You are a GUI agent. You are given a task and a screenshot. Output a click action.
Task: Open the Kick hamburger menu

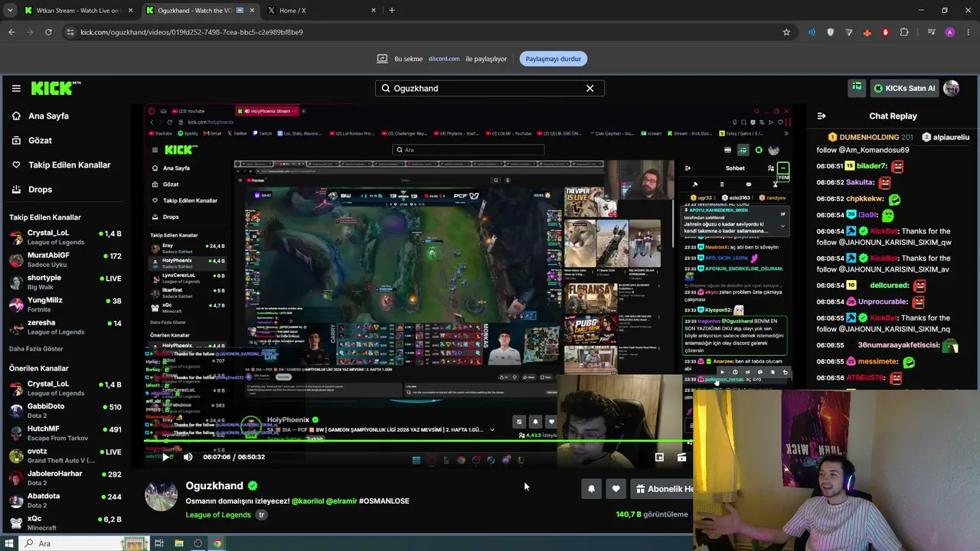click(16, 88)
